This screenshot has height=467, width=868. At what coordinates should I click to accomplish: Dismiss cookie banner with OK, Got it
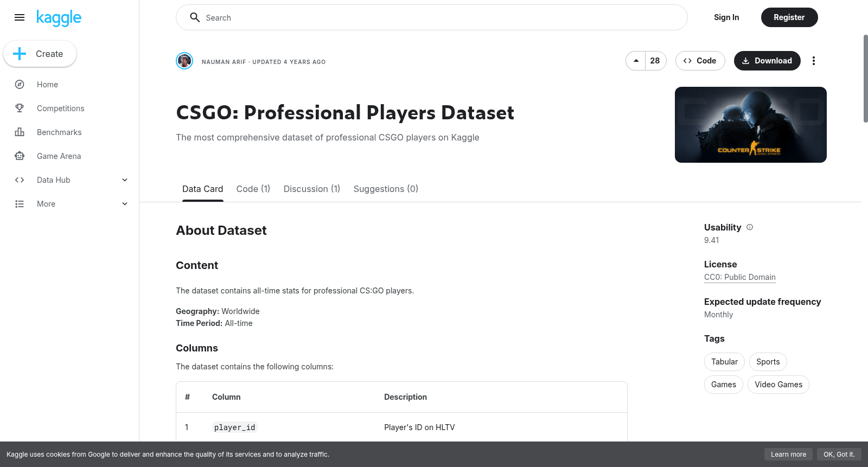pyautogui.click(x=839, y=455)
